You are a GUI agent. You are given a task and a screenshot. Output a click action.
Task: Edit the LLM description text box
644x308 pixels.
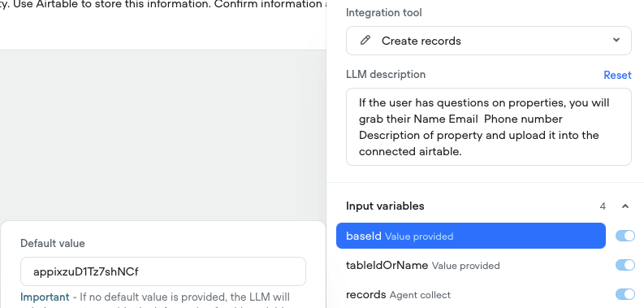pyautogui.click(x=488, y=127)
